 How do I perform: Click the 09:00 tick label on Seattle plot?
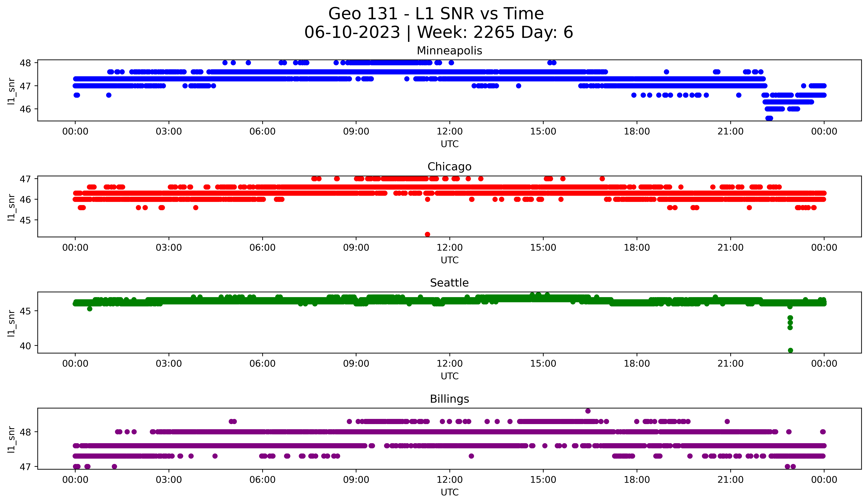pos(356,364)
